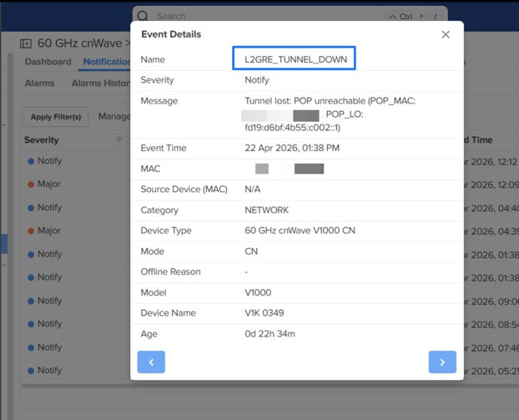Image resolution: width=519 pixels, height=420 pixels.
Task: Click the V1000 model value
Action: coord(258,292)
